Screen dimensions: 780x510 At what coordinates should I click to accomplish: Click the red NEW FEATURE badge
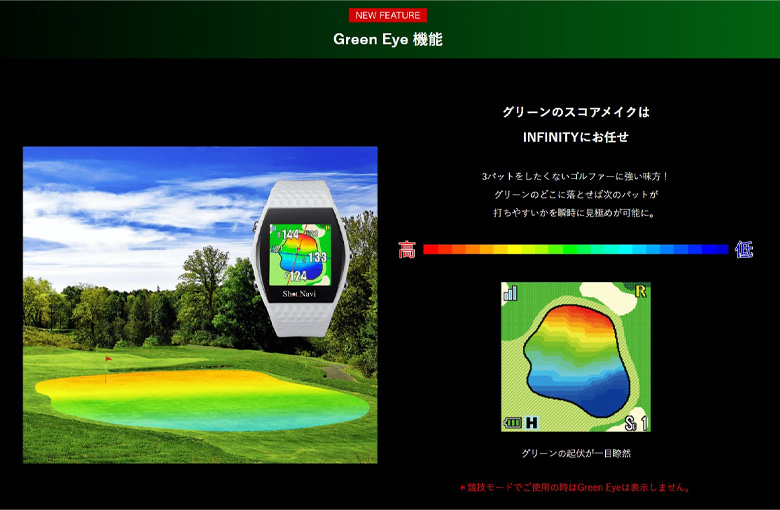click(388, 15)
